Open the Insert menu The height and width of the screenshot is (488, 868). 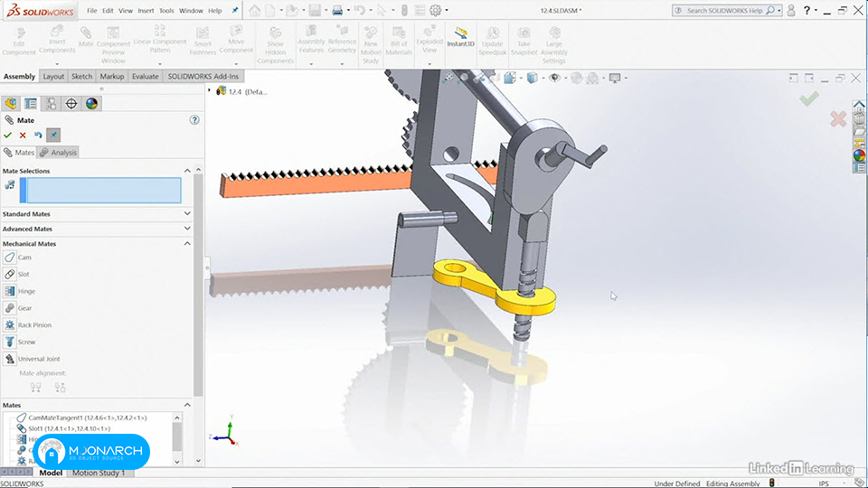(146, 11)
